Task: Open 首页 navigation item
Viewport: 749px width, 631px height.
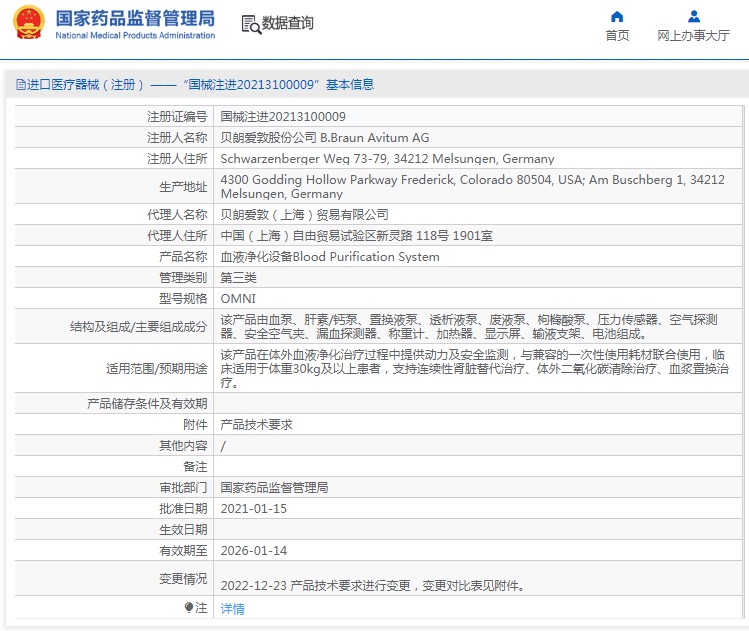Action: [x=617, y=35]
